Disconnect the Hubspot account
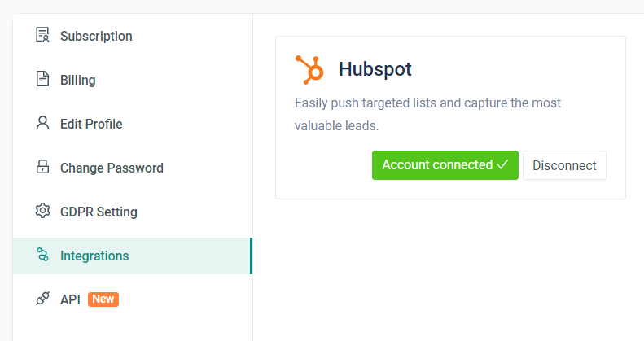The image size is (644, 341). [564, 165]
